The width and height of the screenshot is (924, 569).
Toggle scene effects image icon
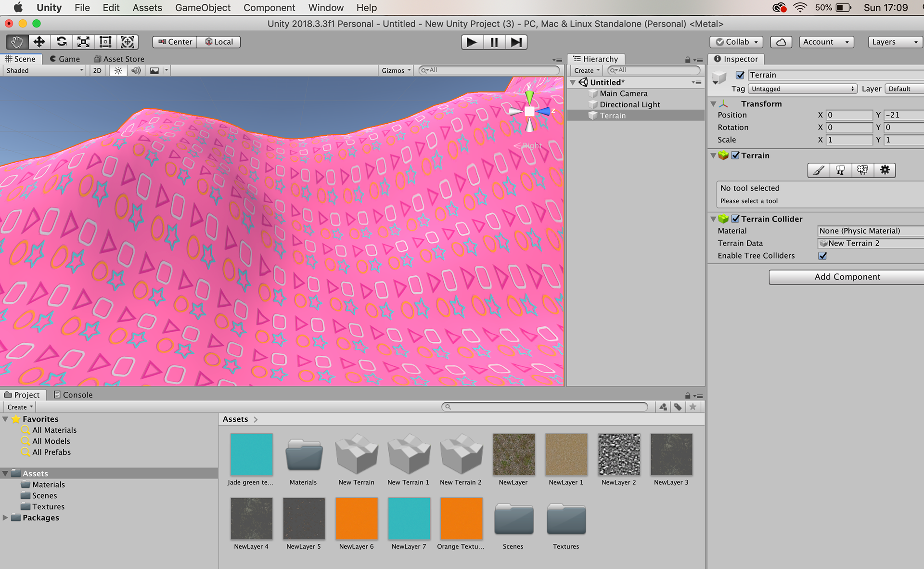pos(154,70)
